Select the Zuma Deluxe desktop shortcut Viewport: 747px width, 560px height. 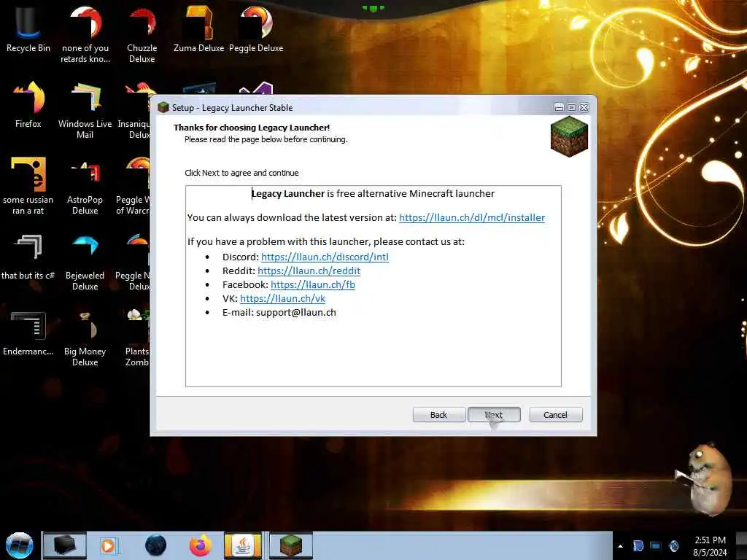tap(198, 29)
